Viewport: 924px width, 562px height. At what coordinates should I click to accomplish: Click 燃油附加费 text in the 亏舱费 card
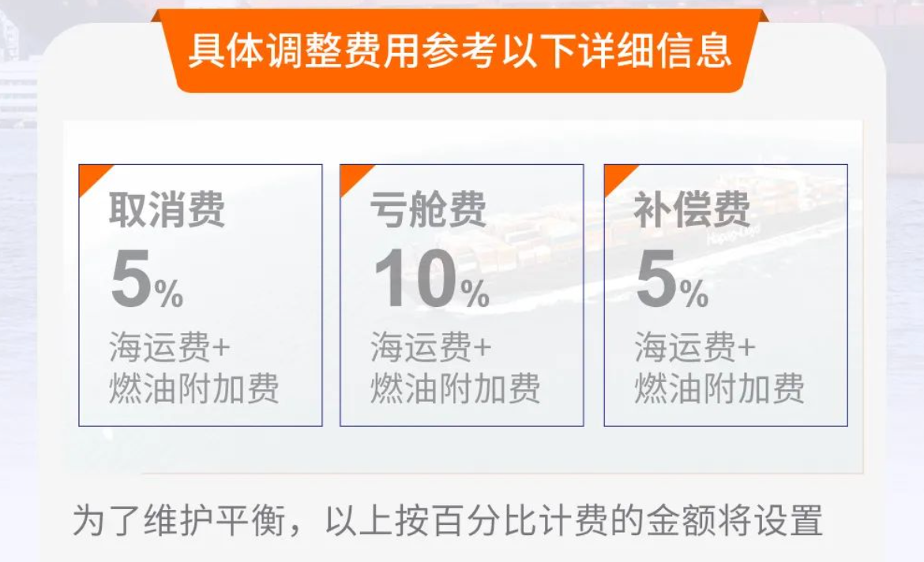[456, 388]
